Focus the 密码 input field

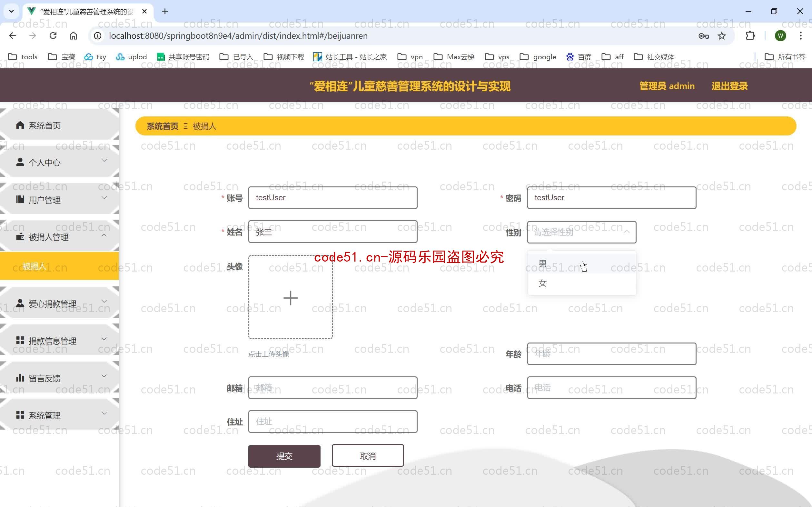click(x=611, y=198)
